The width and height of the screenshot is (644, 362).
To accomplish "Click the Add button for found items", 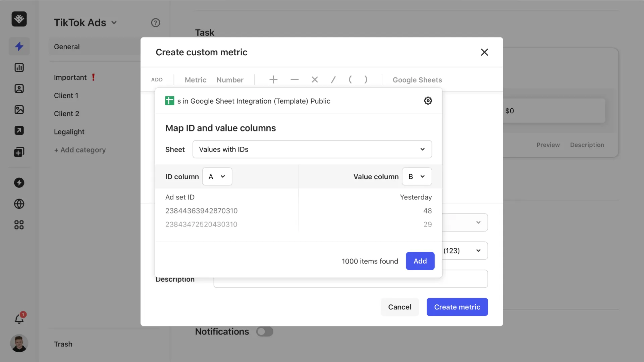I will tap(420, 261).
